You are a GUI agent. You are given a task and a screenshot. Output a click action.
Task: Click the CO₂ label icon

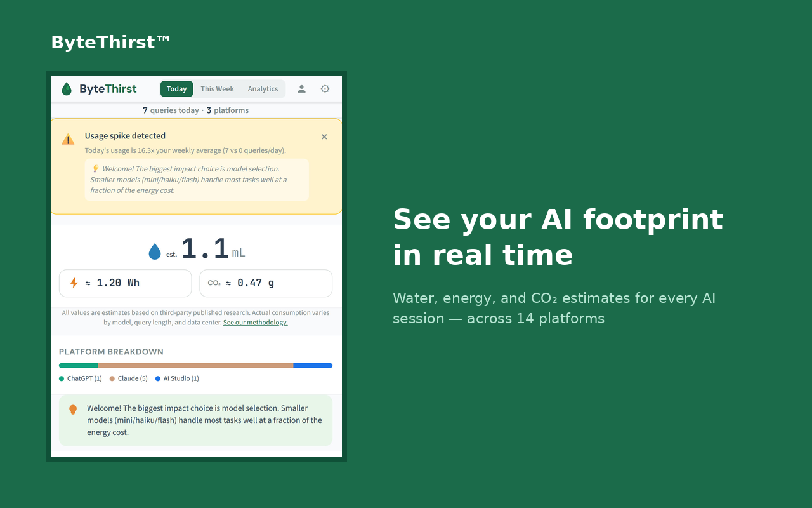coord(214,283)
